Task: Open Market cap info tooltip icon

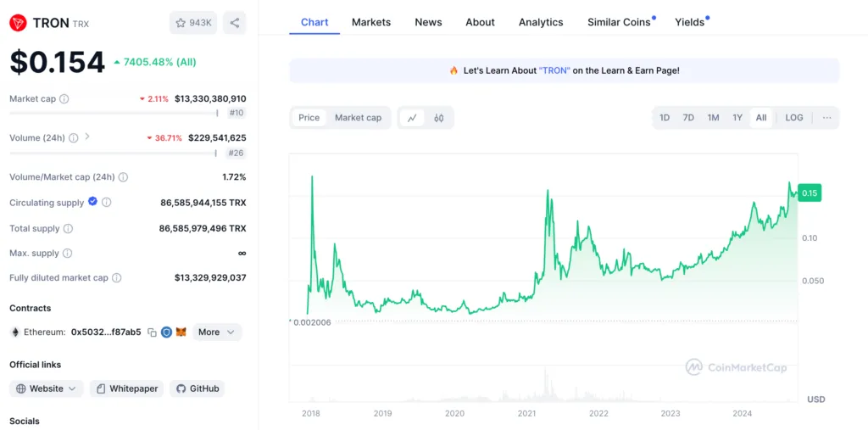Action: (64, 98)
